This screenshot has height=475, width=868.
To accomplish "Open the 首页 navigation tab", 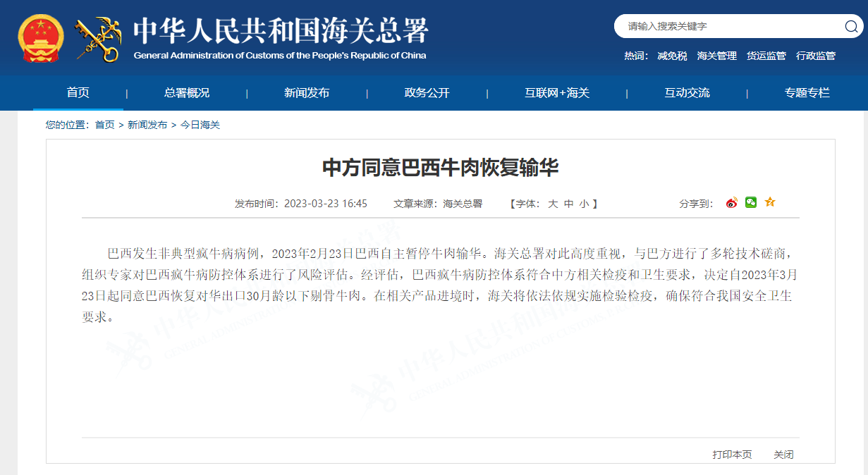I will (x=78, y=92).
